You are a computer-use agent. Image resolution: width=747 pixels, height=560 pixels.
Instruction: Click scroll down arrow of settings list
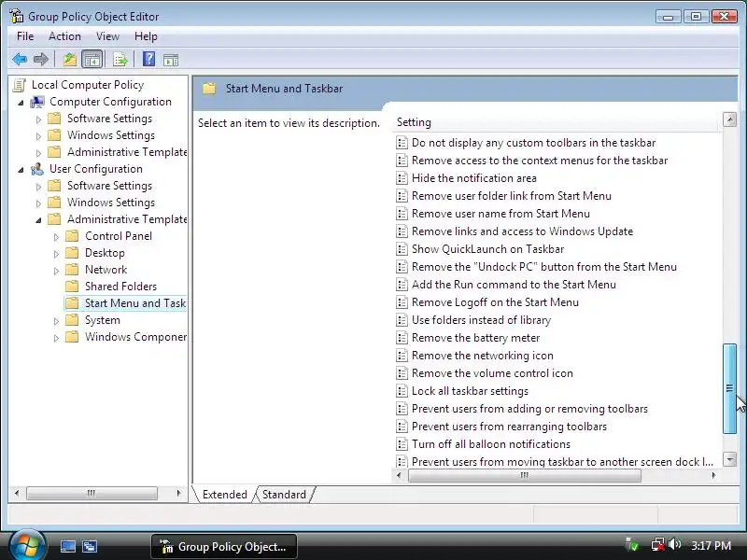[729, 459]
